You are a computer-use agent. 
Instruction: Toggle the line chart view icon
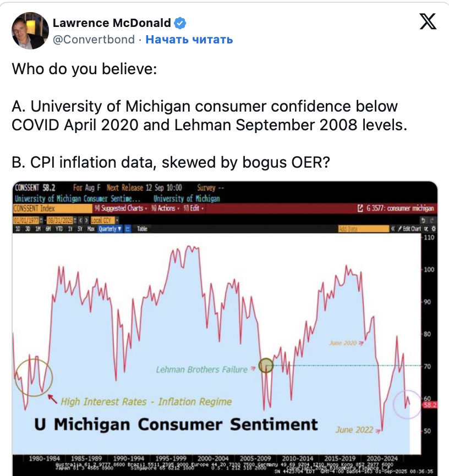click(128, 229)
